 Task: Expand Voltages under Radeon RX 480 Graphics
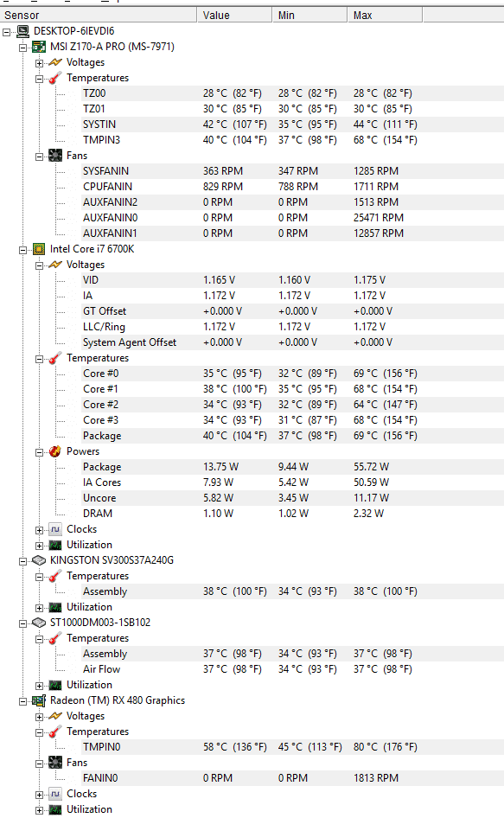39,717
